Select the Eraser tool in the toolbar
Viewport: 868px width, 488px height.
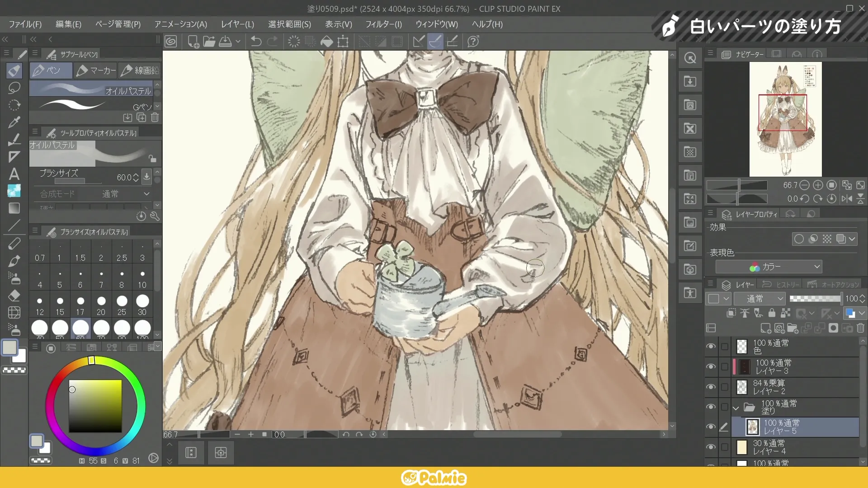click(14, 295)
